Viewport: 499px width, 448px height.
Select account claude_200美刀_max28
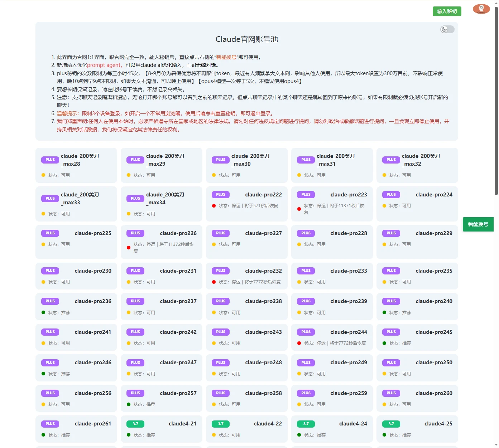(76, 165)
